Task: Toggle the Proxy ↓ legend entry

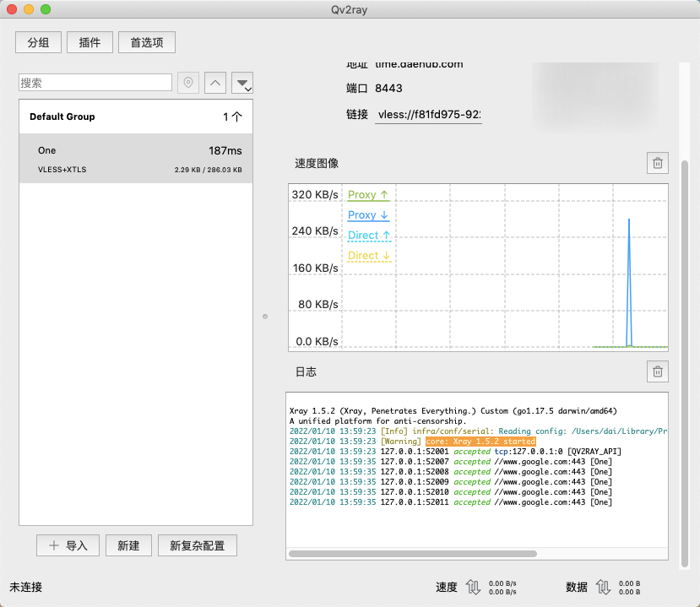Action: click(x=368, y=215)
